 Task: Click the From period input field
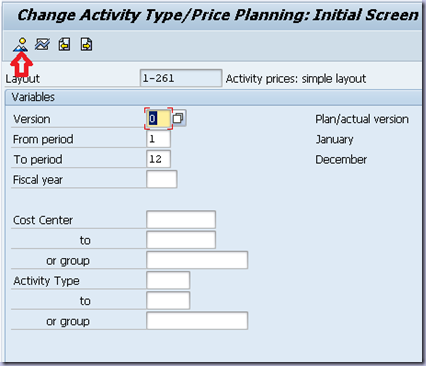[158, 139]
